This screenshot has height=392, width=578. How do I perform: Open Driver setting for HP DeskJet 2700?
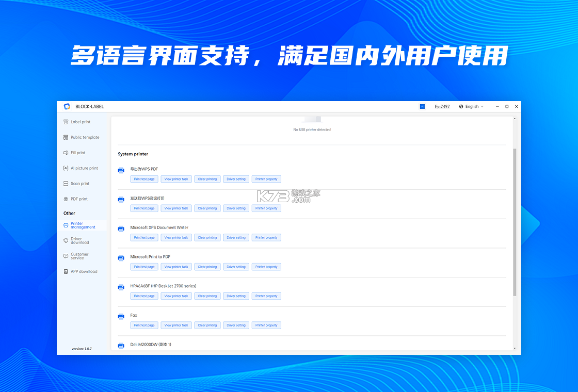236,296
